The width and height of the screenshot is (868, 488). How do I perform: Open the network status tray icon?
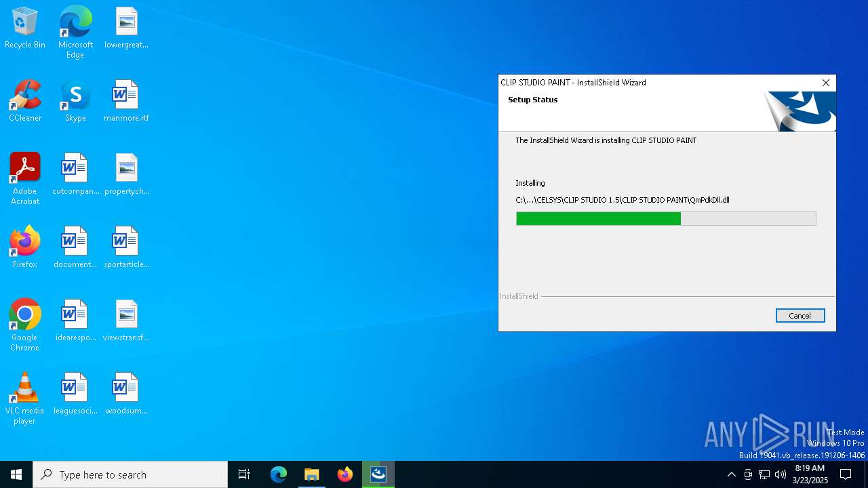click(764, 474)
